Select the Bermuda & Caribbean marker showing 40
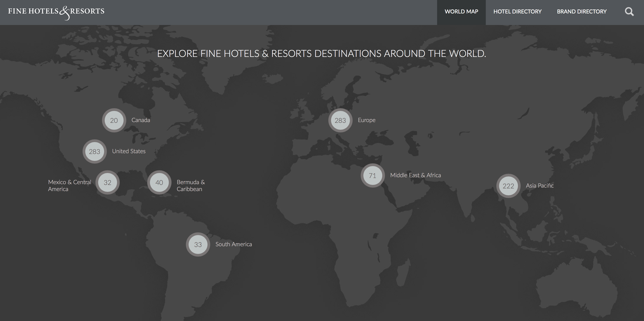 [159, 182]
